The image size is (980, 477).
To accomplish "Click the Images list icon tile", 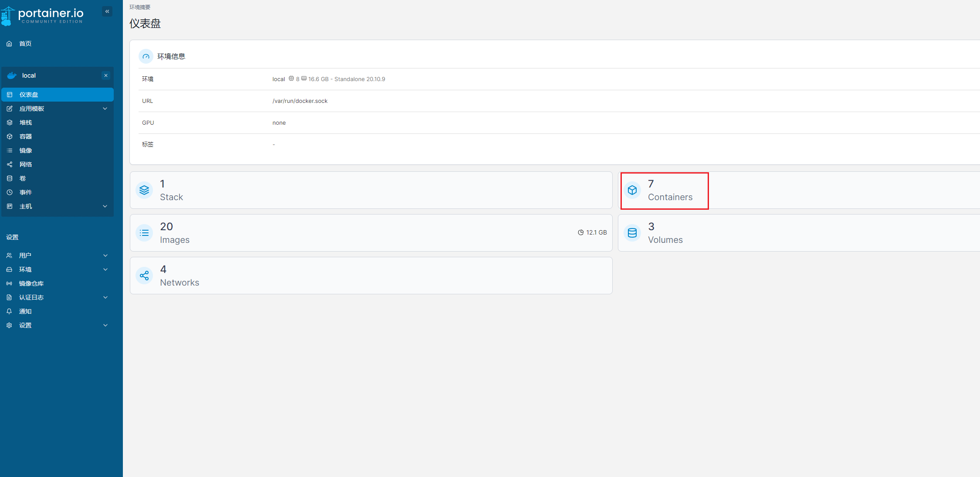I will pyautogui.click(x=144, y=233).
